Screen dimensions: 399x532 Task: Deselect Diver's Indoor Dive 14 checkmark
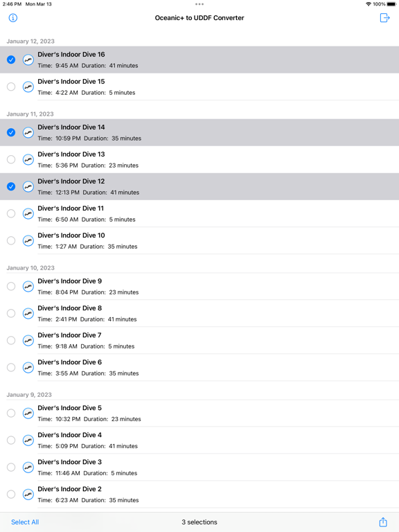pos(11,132)
